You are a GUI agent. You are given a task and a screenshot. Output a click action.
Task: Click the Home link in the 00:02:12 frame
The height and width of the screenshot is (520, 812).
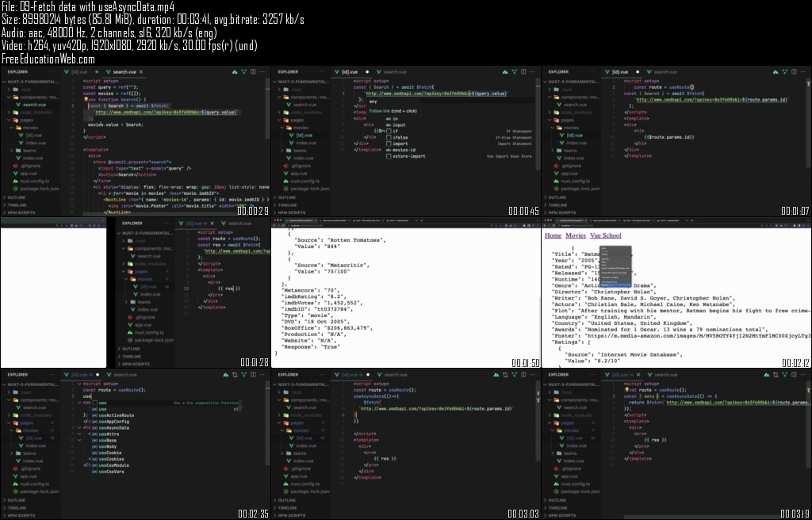[553, 235]
